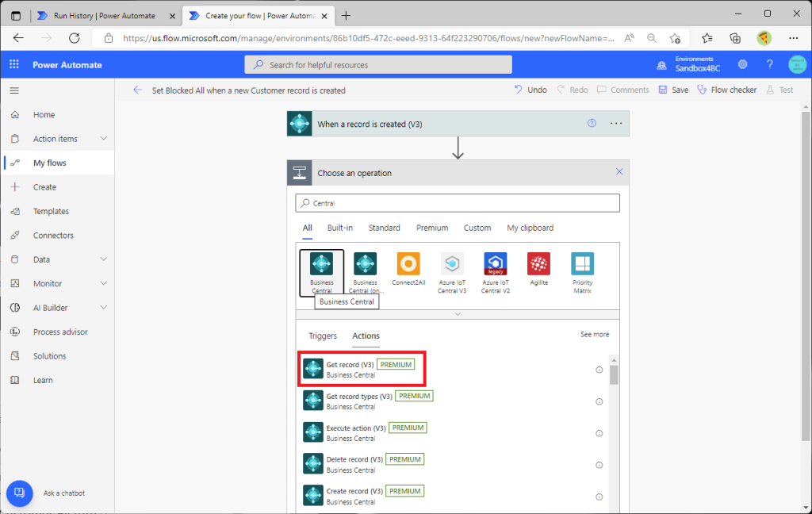Viewport: 812px width, 514px height.
Task: Go back using the flow title arrow
Action: [137, 90]
